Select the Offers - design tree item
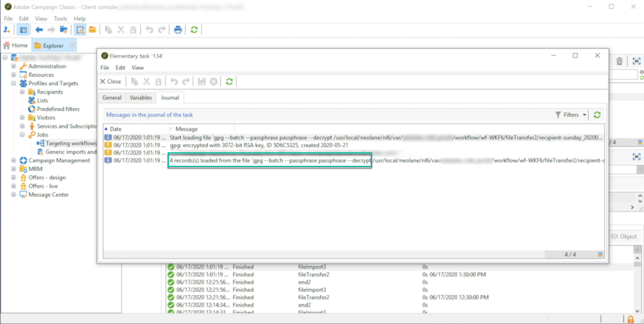The height and width of the screenshot is (324, 644). (47, 178)
